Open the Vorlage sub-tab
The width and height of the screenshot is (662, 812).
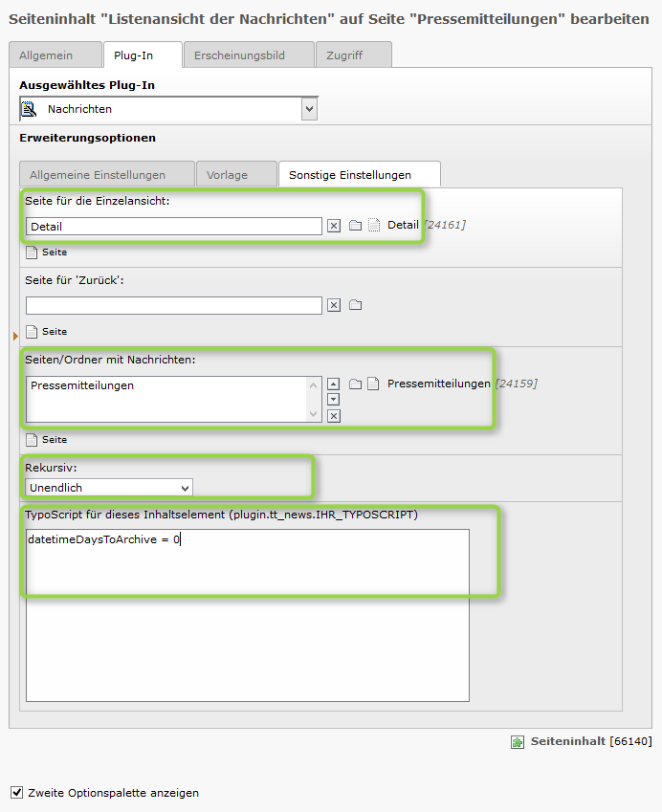pos(236,174)
